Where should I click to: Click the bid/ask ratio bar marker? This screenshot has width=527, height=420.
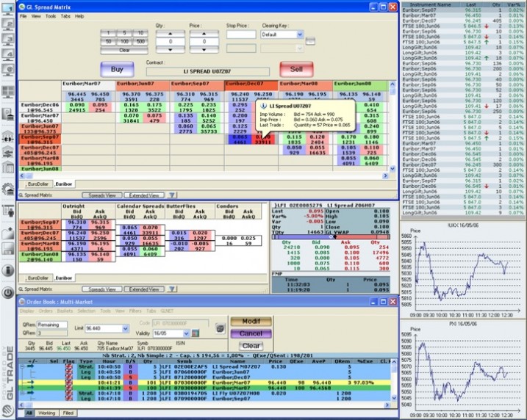click(x=333, y=236)
